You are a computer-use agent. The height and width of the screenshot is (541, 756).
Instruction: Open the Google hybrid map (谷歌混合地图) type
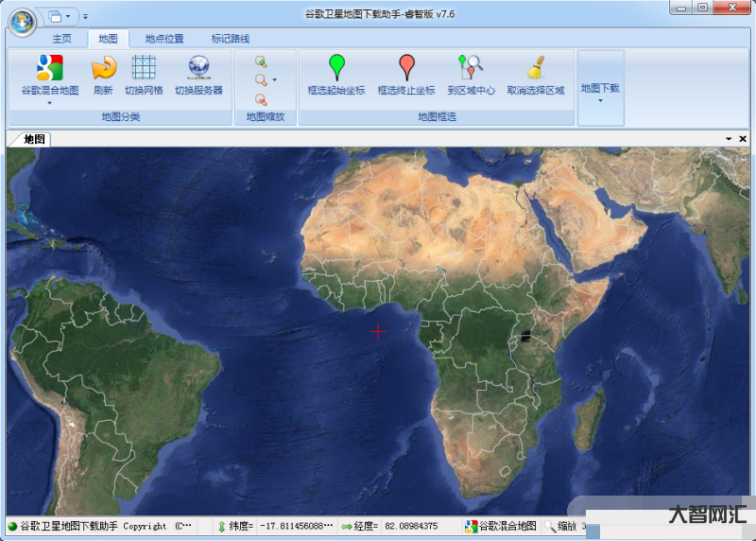pyautogui.click(x=49, y=69)
